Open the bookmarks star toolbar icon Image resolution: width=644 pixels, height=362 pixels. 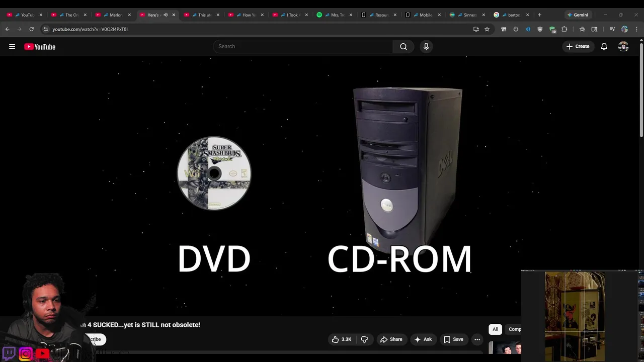click(x=582, y=29)
